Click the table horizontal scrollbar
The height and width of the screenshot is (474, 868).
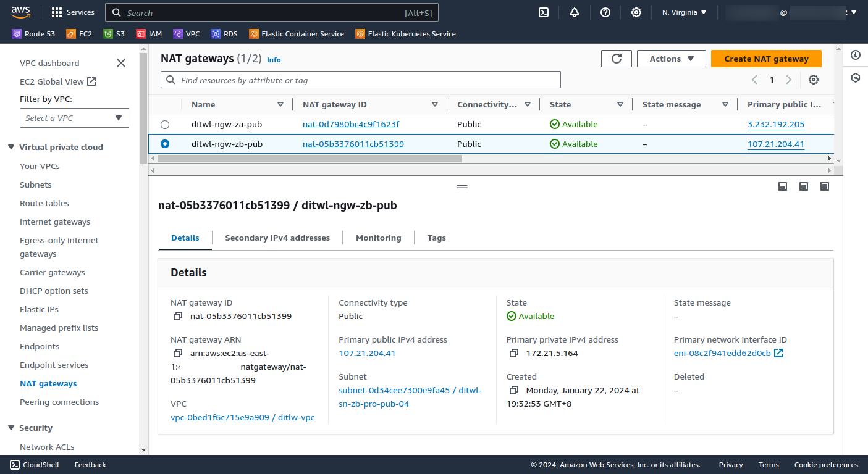tap(310, 158)
